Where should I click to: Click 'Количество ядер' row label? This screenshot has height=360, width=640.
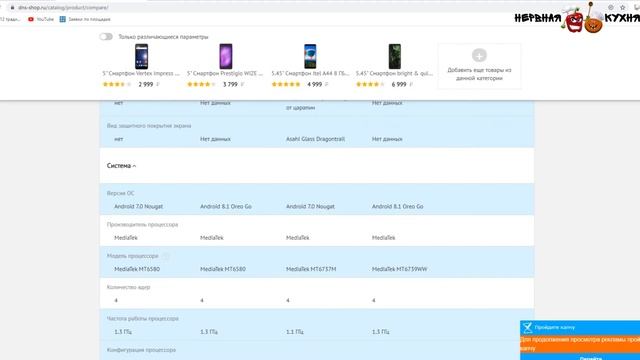point(129,287)
